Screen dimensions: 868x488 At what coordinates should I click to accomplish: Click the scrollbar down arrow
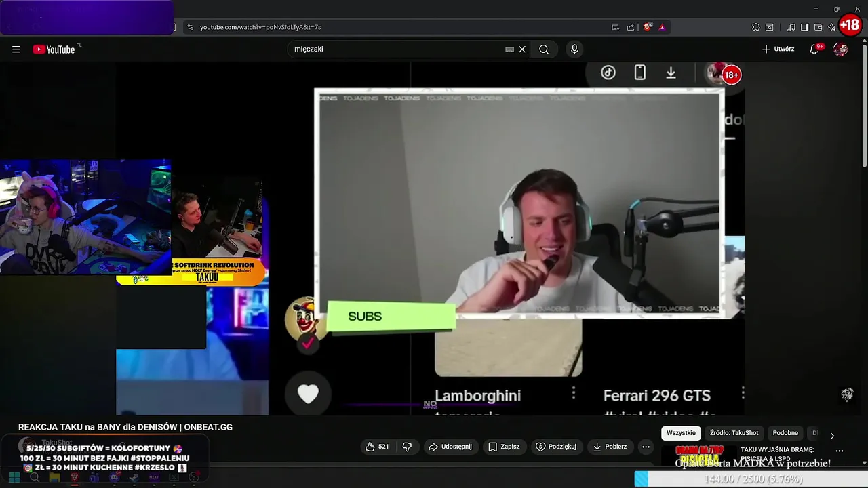point(865,463)
